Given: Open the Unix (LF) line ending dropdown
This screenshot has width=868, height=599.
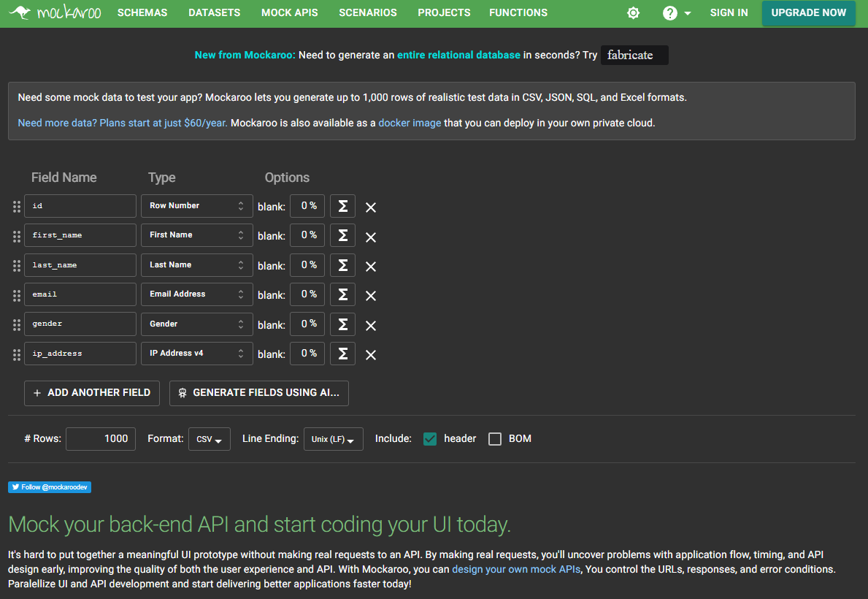Looking at the screenshot, I should click(x=333, y=439).
